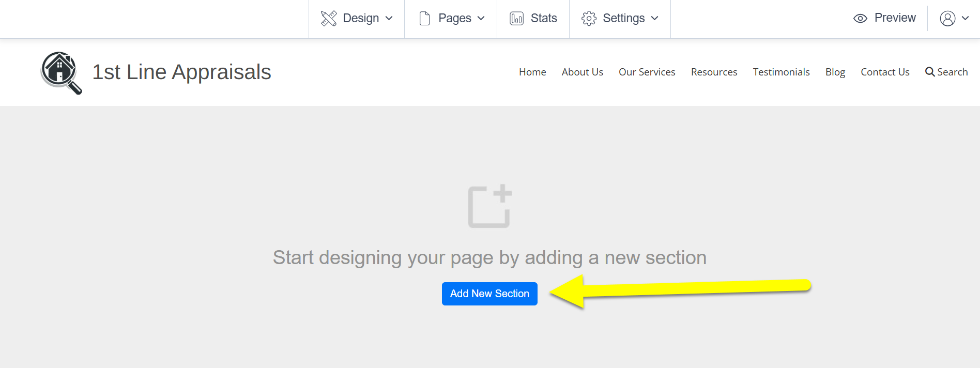Select the 1st Line Appraisals site title
This screenshot has height=368, width=980.
pos(181,72)
